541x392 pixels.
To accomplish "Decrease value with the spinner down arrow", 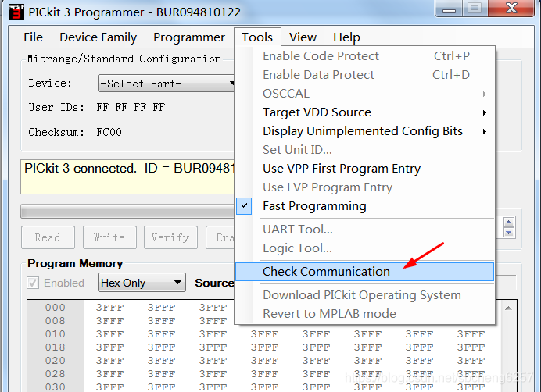I will 509,233.
